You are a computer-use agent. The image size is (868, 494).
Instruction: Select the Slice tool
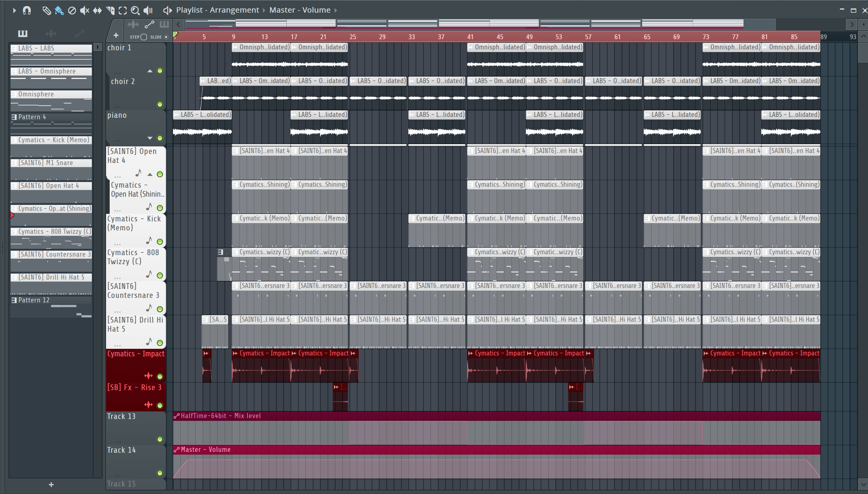point(110,11)
